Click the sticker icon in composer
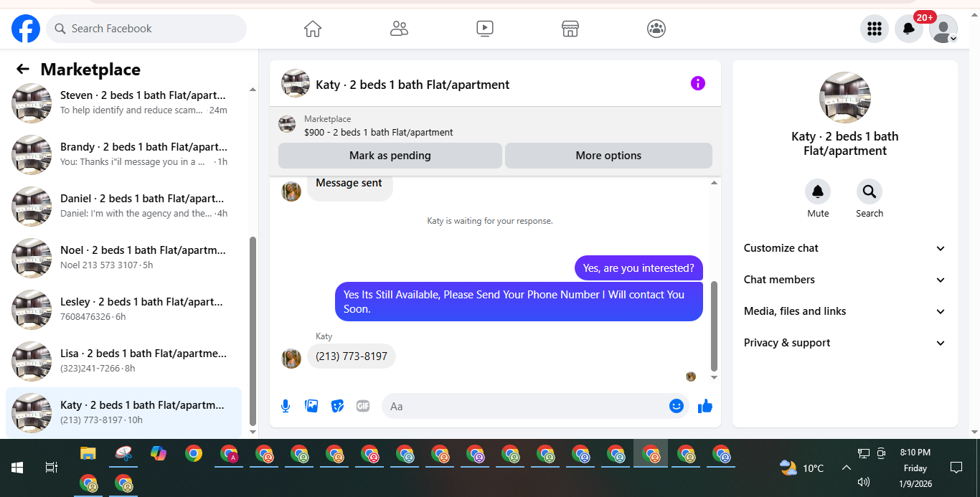Image resolution: width=980 pixels, height=497 pixels. (x=337, y=406)
